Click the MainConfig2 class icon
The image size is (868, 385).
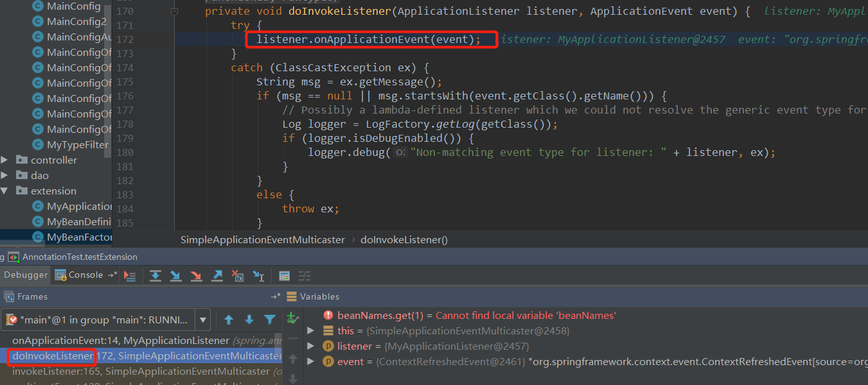coord(38,21)
